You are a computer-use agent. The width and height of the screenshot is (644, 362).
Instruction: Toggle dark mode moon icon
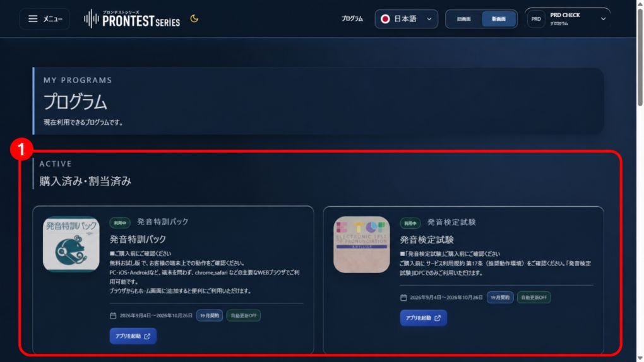[194, 18]
